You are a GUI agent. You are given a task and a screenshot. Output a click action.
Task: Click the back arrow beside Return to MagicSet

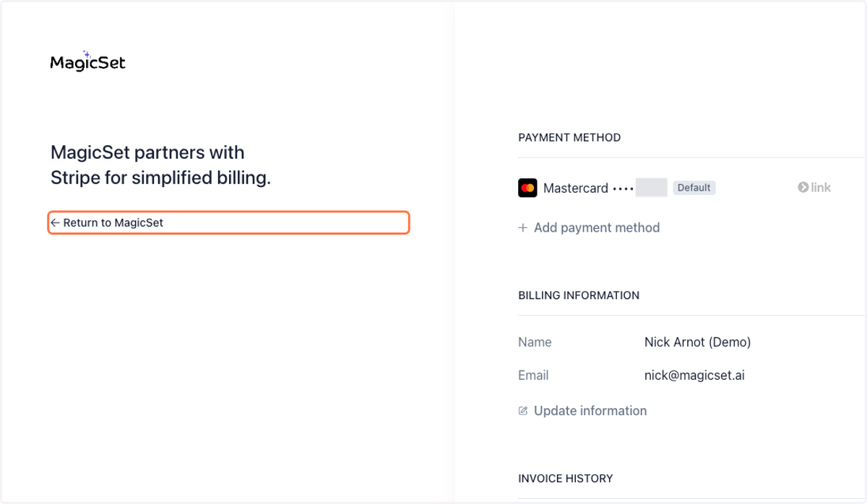[x=56, y=223]
